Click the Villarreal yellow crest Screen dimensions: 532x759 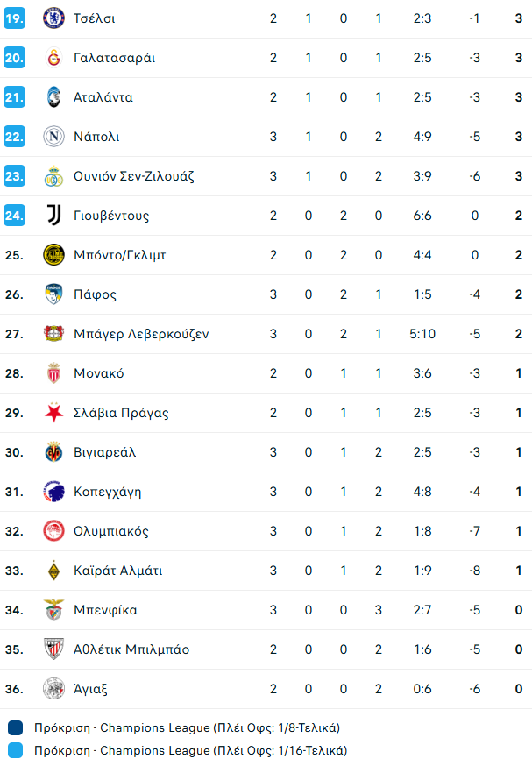coord(53,452)
